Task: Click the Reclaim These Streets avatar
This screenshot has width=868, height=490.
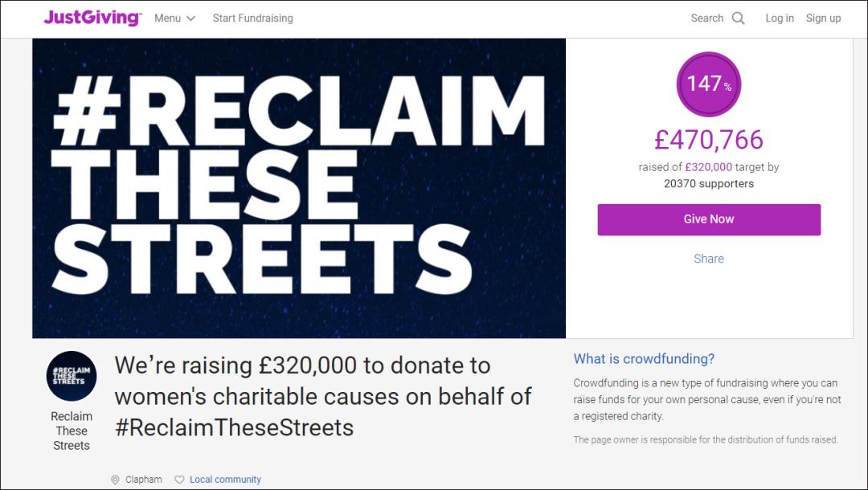Action: point(72,376)
